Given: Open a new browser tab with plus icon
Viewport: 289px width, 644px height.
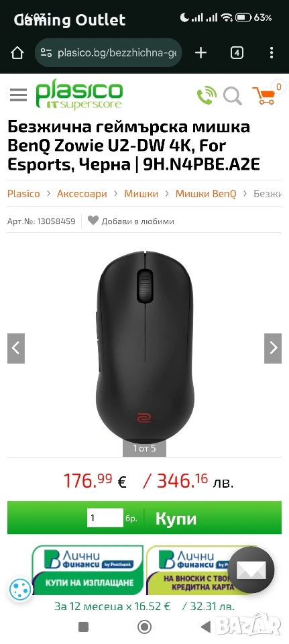Looking at the screenshot, I should click(x=200, y=52).
